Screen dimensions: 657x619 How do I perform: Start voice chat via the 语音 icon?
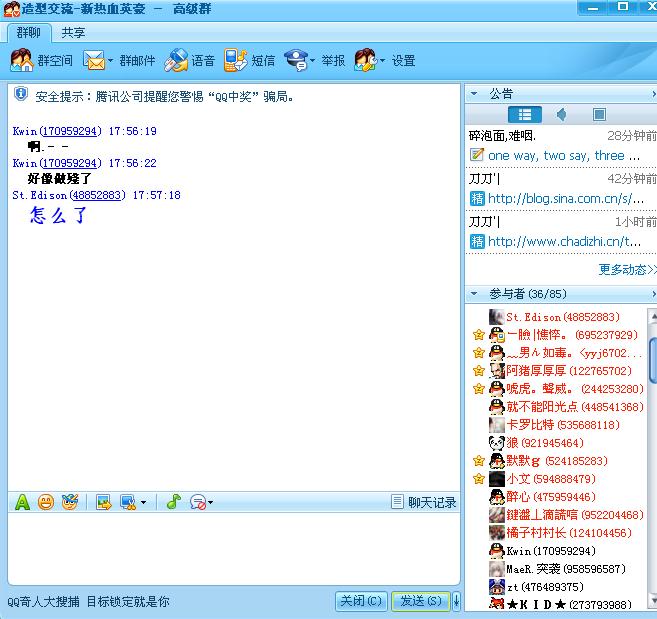(176, 60)
